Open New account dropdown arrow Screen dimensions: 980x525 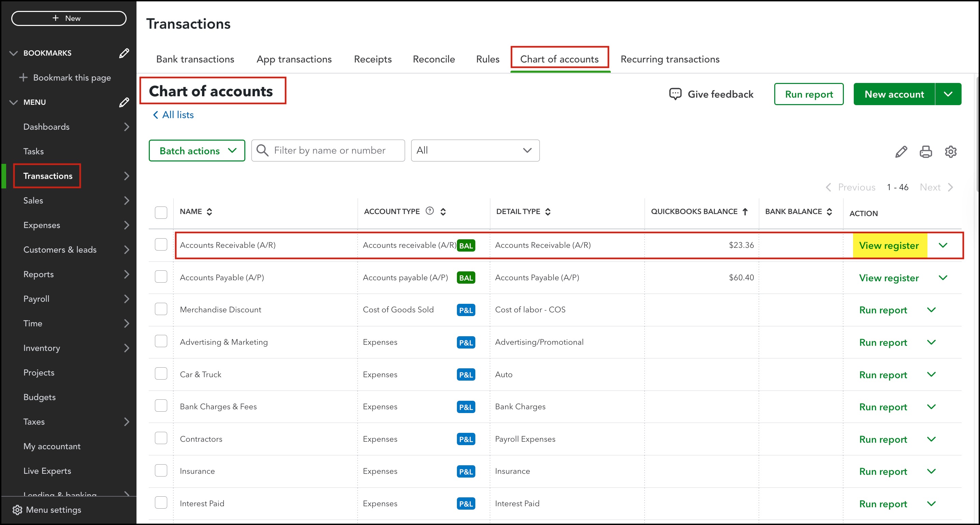[948, 94]
